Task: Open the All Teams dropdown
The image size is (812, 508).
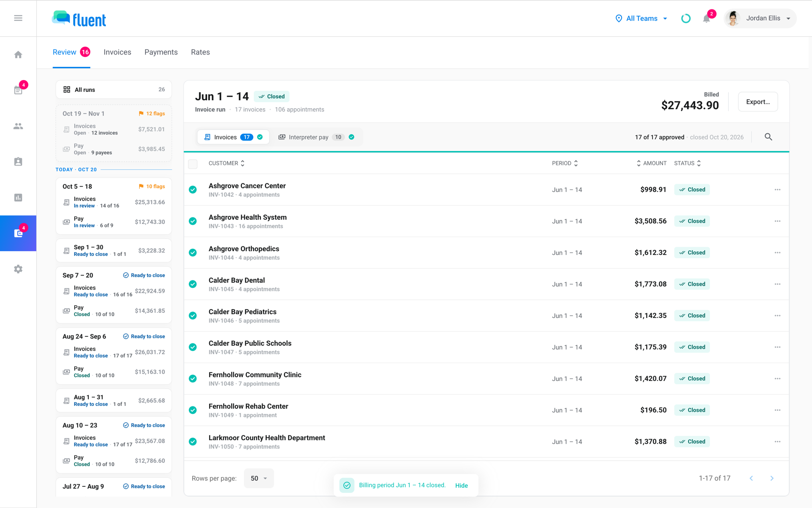Action: coord(641,18)
